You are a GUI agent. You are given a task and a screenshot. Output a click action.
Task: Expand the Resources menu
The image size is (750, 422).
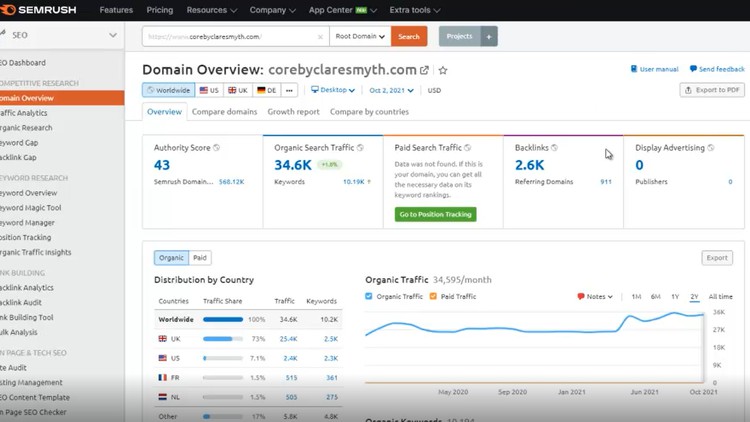pyautogui.click(x=211, y=10)
